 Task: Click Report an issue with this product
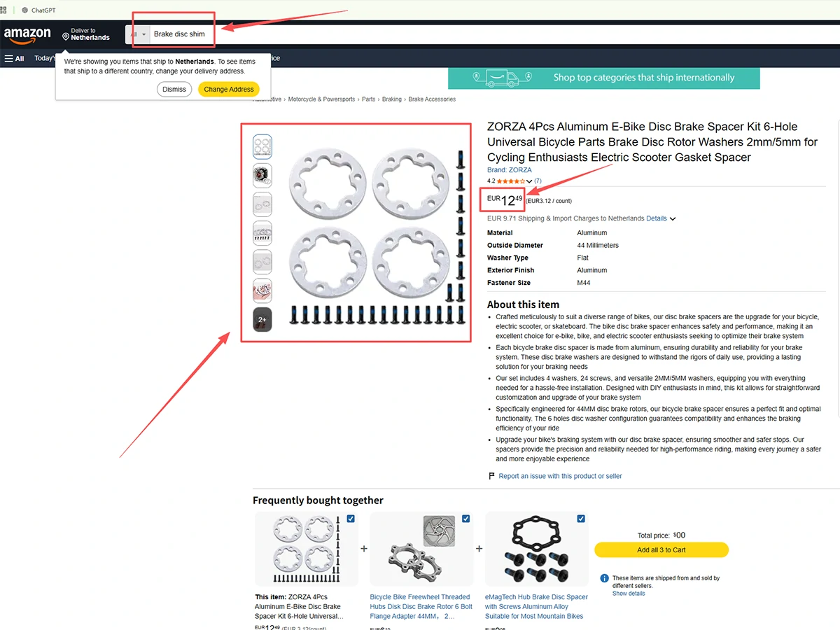coord(560,476)
